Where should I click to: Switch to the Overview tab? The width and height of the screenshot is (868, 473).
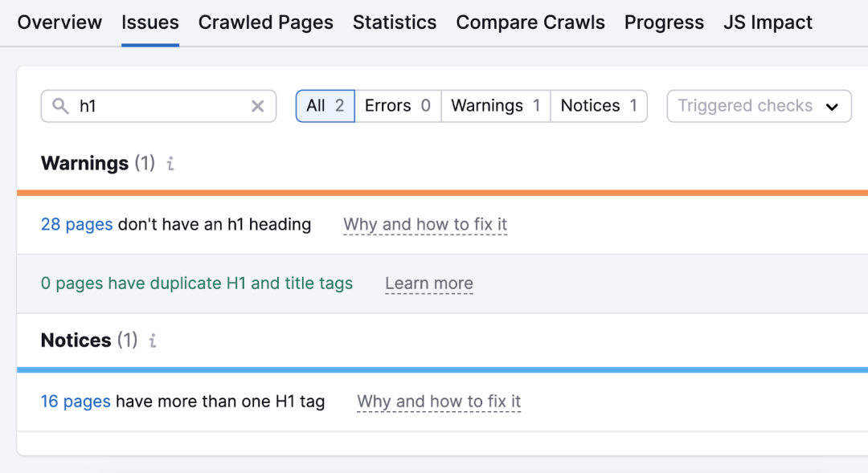[x=59, y=22]
